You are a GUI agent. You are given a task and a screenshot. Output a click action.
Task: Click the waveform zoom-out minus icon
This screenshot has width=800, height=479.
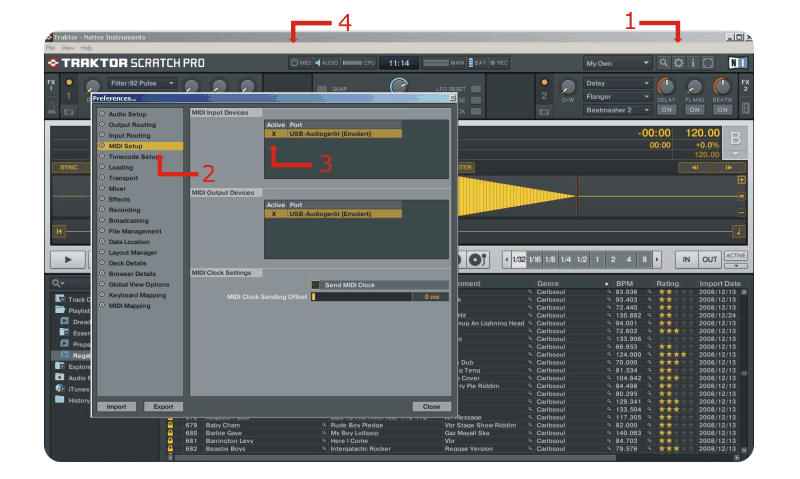tap(741, 212)
